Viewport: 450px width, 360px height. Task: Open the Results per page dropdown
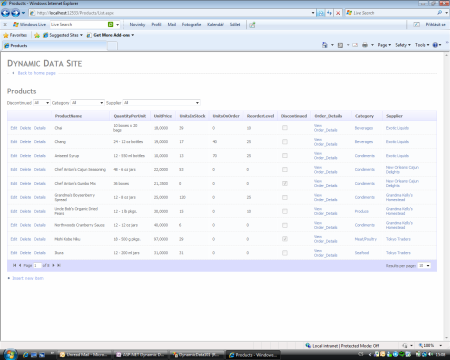[424, 265]
